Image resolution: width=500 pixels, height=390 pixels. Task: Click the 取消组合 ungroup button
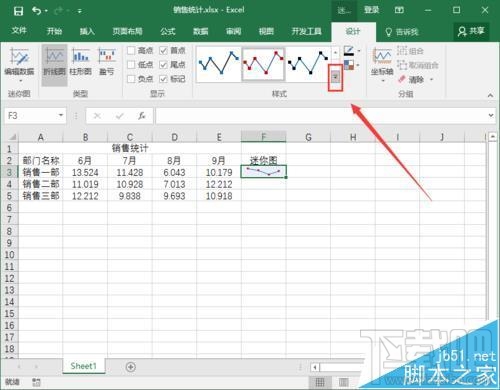(418, 65)
